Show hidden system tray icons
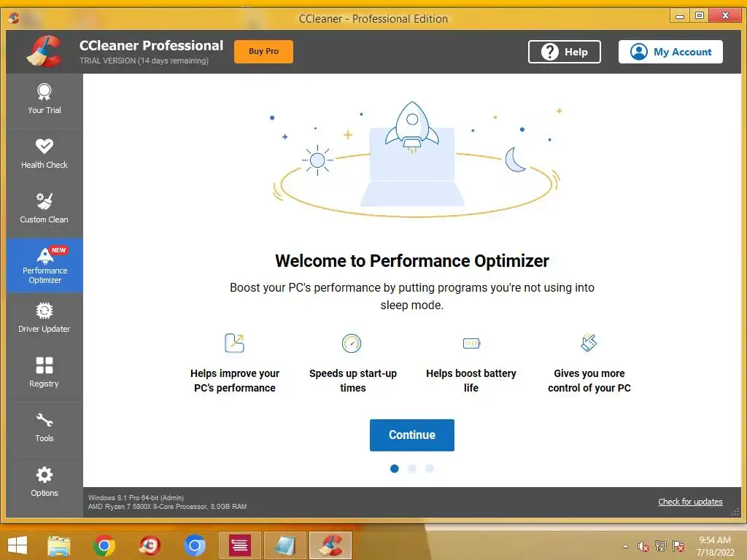This screenshot has height=560, width=747. click(x=625, y=546)
